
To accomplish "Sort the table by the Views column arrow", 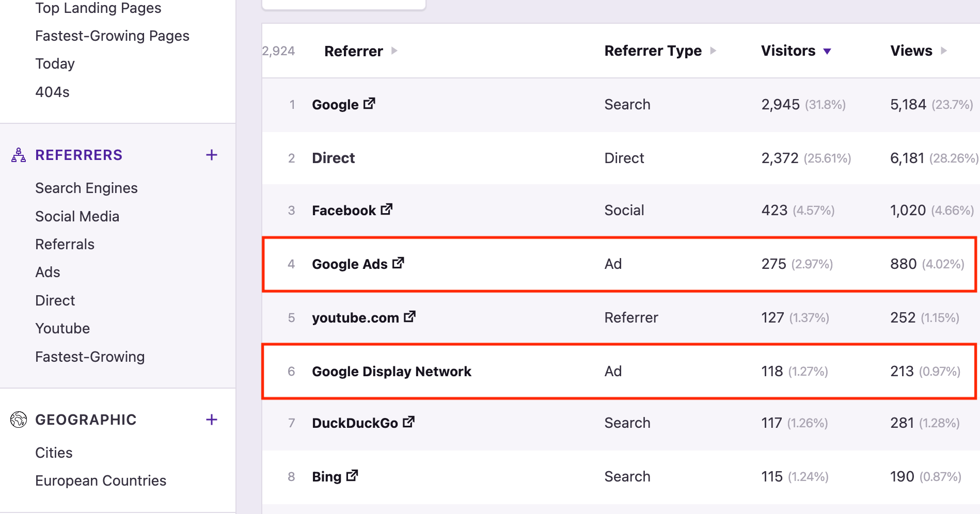I will [944, 51].
